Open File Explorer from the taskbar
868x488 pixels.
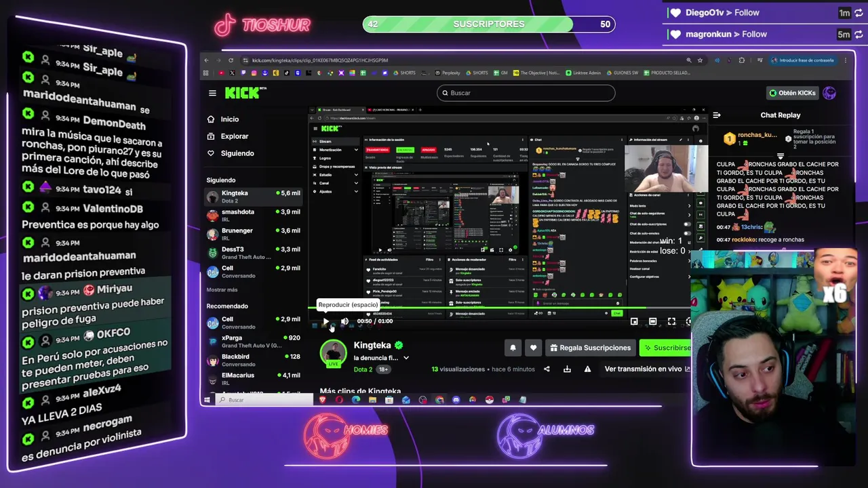coord(372,400)
